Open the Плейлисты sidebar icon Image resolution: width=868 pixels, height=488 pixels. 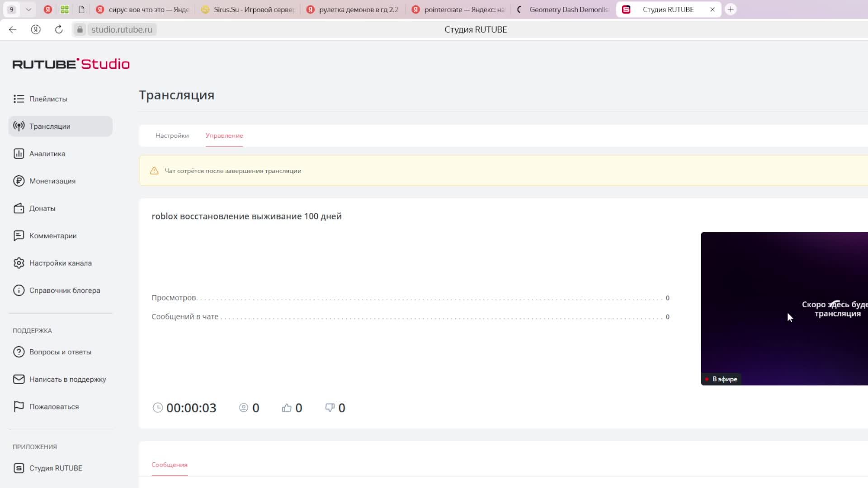click(19, 99)
